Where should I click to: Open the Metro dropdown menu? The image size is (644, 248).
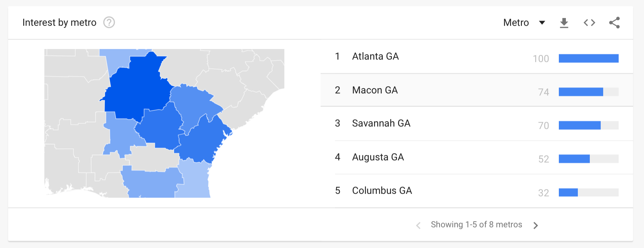(x=524, y=23)
